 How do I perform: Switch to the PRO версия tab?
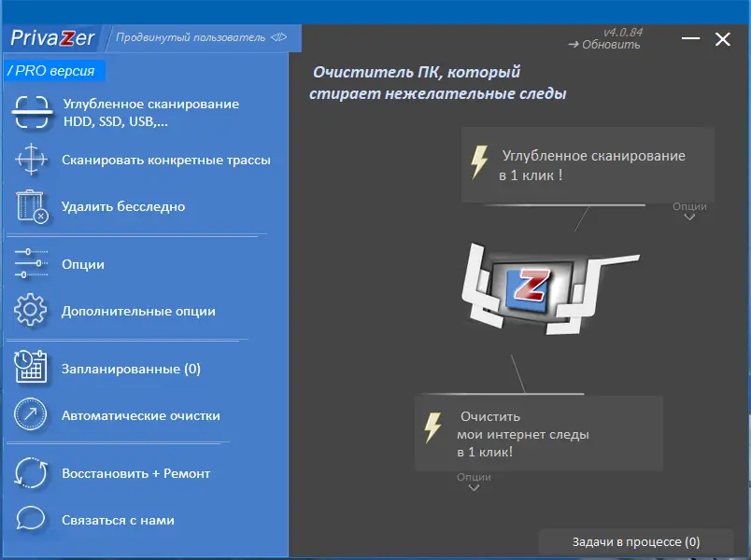point(51,70)
